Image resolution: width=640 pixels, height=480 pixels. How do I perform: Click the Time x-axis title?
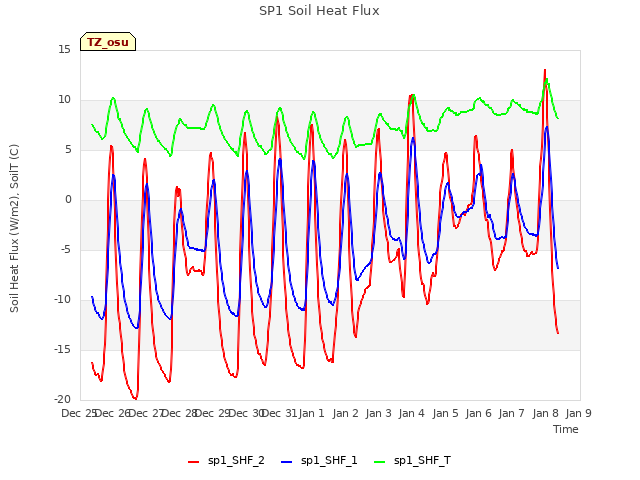pyautogui.click(x=566, y=429)
